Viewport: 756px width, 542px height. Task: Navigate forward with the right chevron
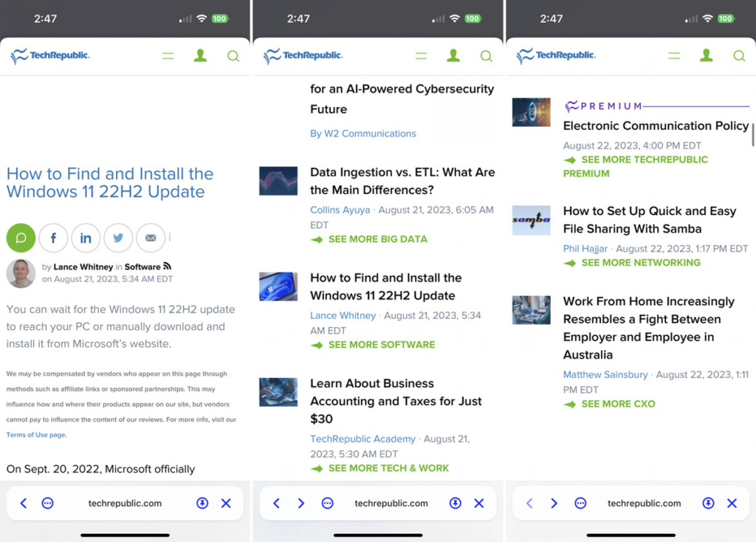tap(301, 503)
